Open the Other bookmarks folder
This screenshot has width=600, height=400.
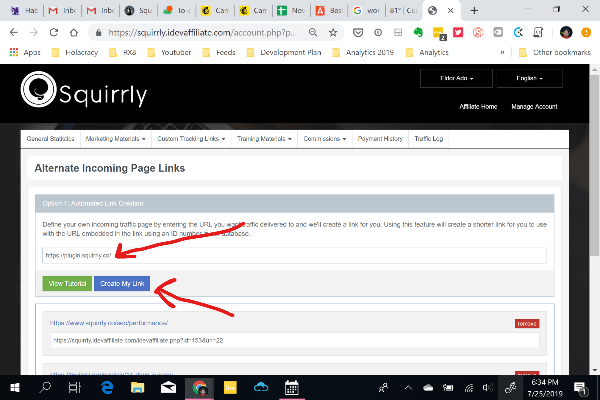(555, 52)
